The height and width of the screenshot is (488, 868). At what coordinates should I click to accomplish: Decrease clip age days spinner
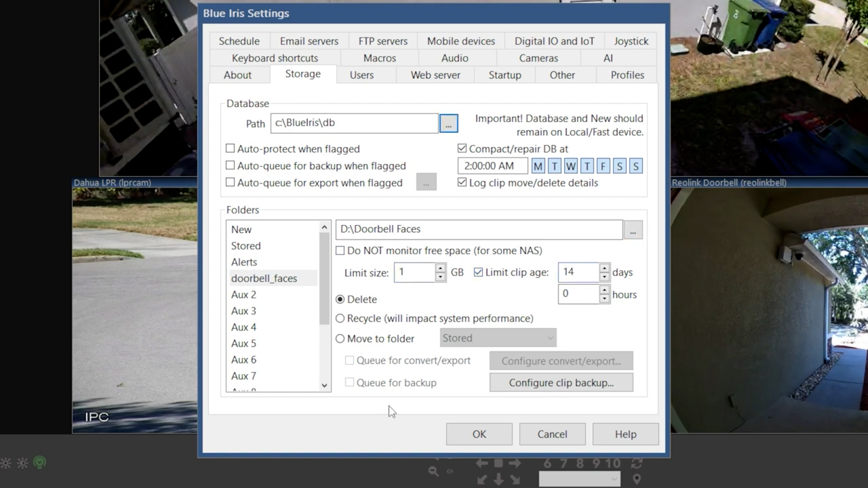pyautogui.click(x=604, y=277)
